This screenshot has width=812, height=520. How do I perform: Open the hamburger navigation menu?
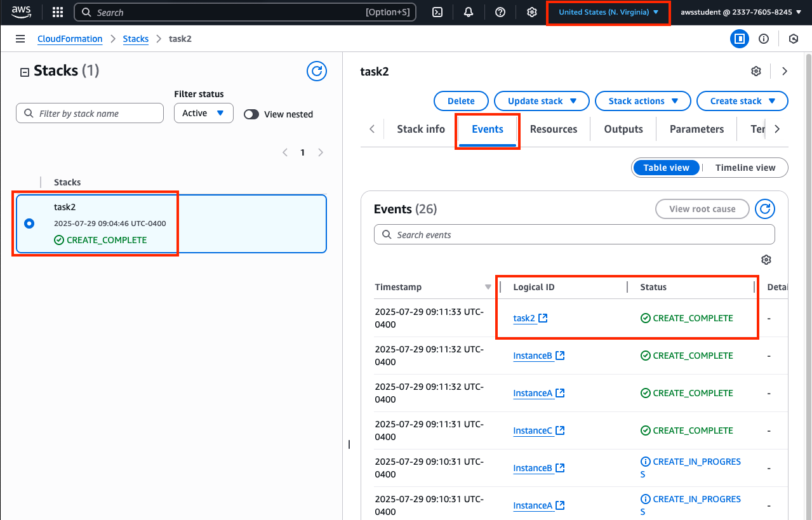tap(20, 39)
